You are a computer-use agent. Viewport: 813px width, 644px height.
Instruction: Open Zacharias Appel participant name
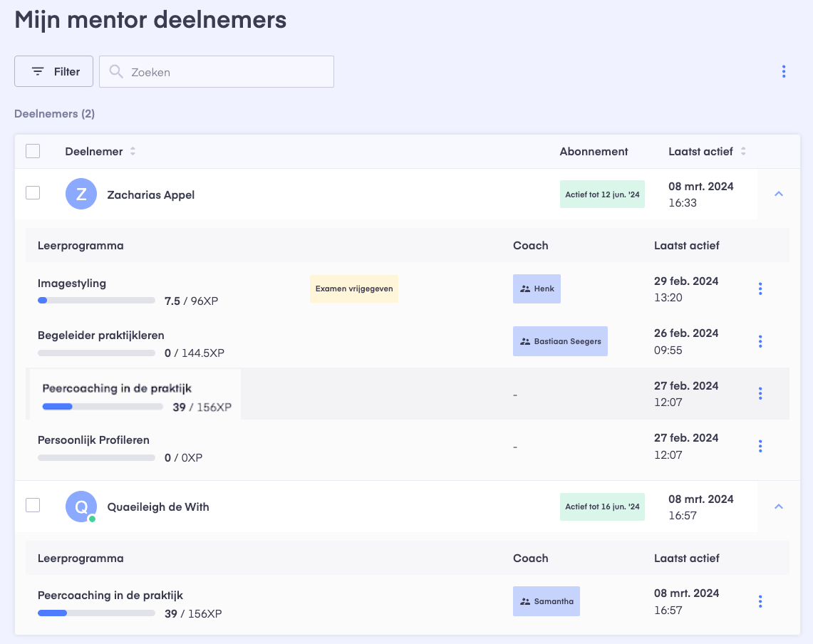coord(151,195)
